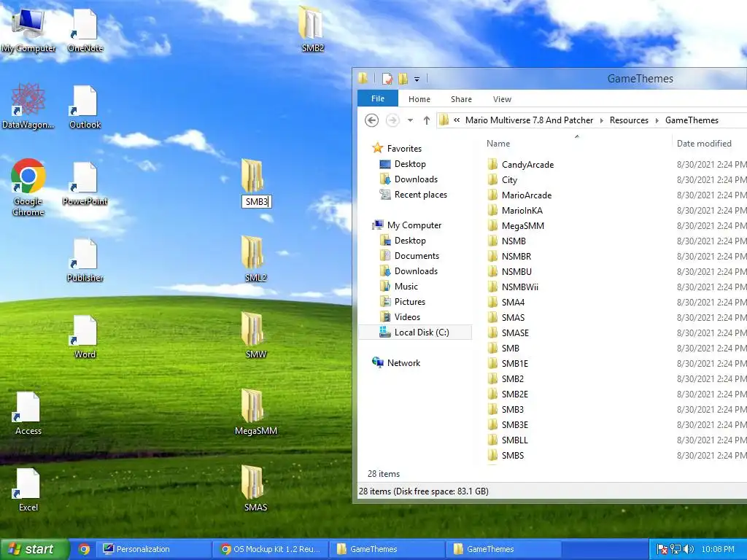
Task: Select the Google Chrome desktop icon
Action: point(28,187)
